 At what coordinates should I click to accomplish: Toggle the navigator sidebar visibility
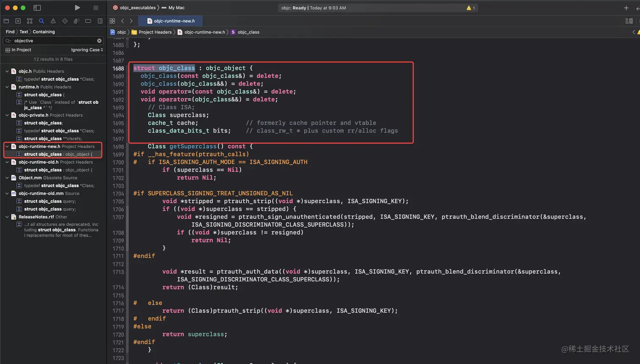click(37, 8)
